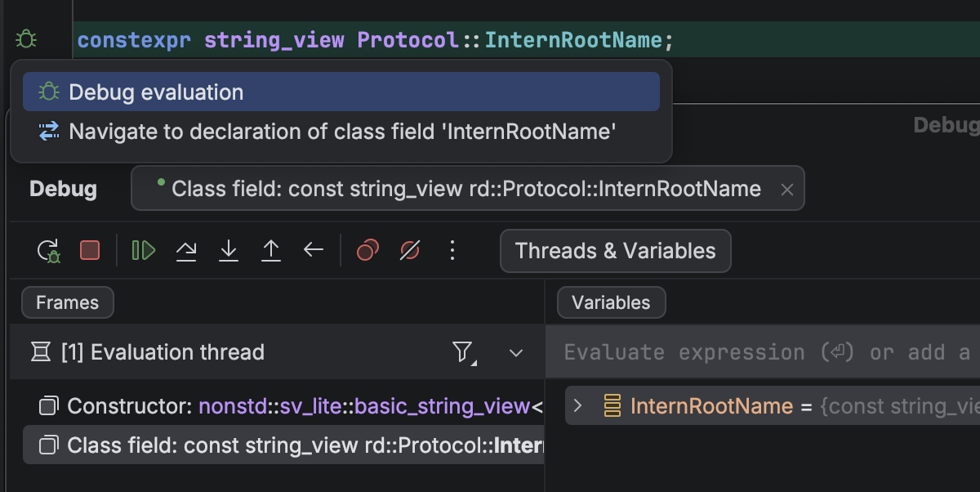This screenshot has height=492, width=980.
Task: Click the Step Out arrow
Action: (x=270, y=250)
